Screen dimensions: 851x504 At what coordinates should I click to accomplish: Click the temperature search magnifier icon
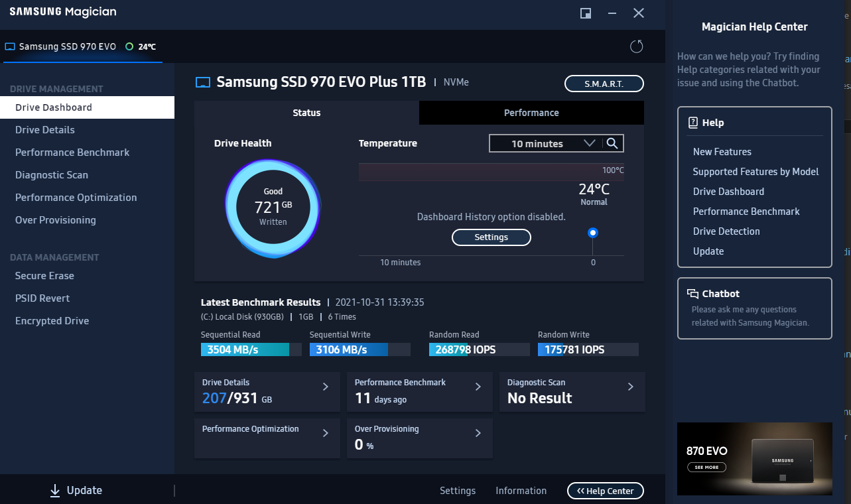612,143
